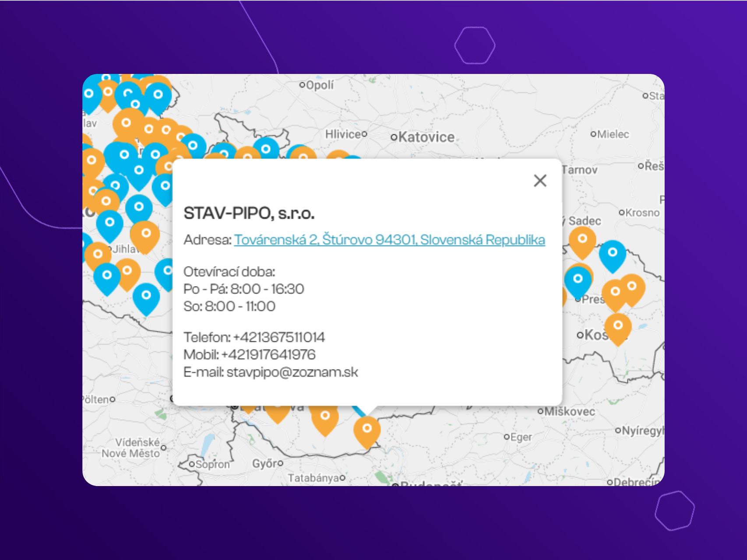The image size is (747, 560).
Task: Click the orange pin below the popup pointer
Action: [367, 432]
